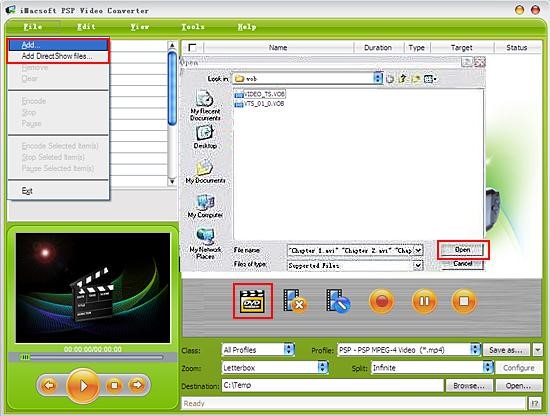550x416 pixels.
Task: Click the help question mark in Open dialog title
Action: click(x=467, y=62)
